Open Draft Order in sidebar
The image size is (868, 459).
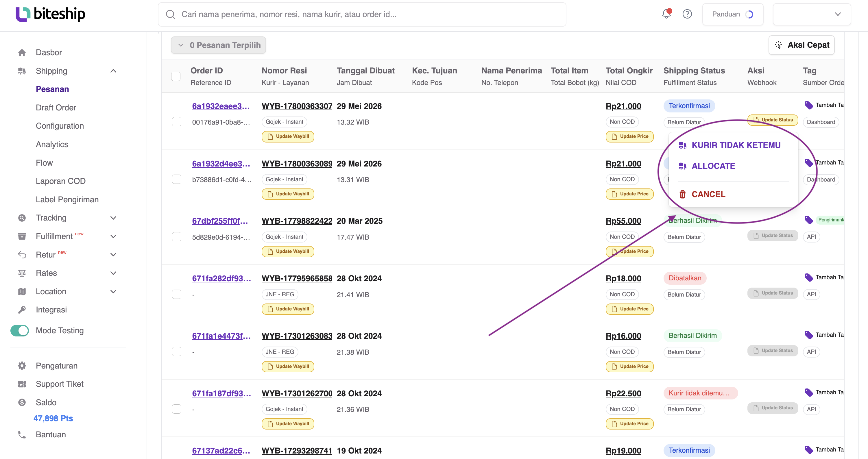click(x=56, y=108)
